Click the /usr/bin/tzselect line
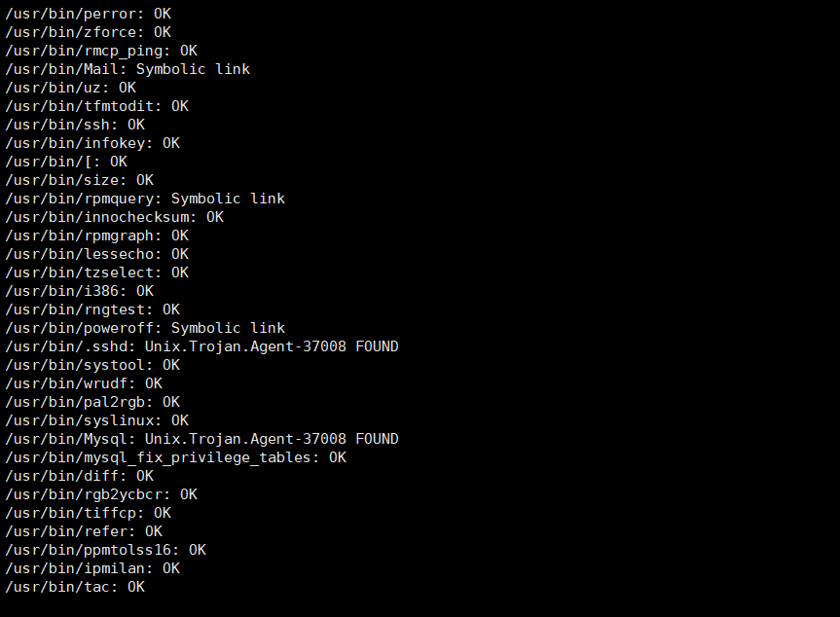The height and width of the screenshot is (617, 840). pos(97,272)
